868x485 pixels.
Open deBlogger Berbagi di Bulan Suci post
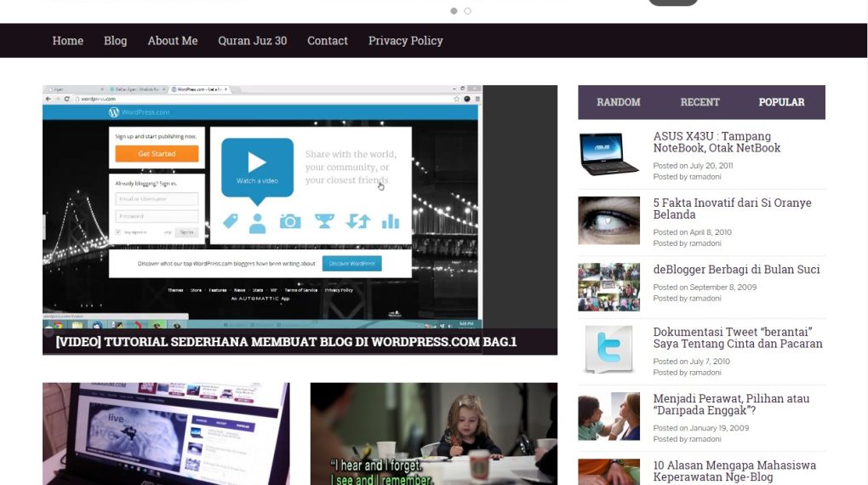click(736, 269)
